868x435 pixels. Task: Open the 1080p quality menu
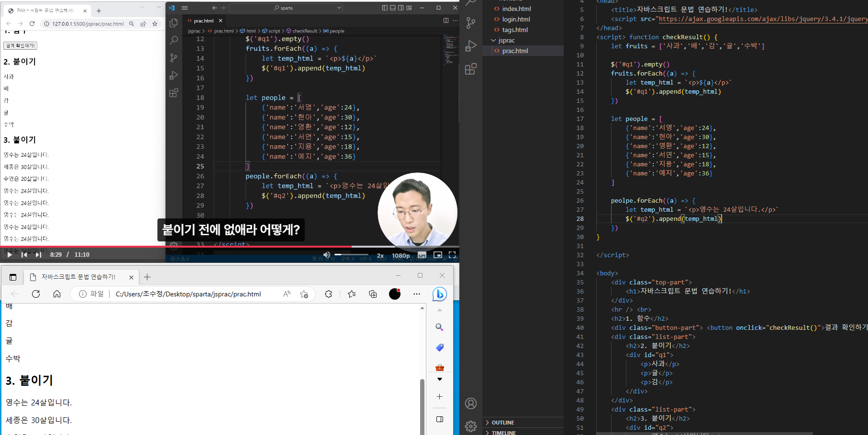pyautogui.click(x=401, y=256)
